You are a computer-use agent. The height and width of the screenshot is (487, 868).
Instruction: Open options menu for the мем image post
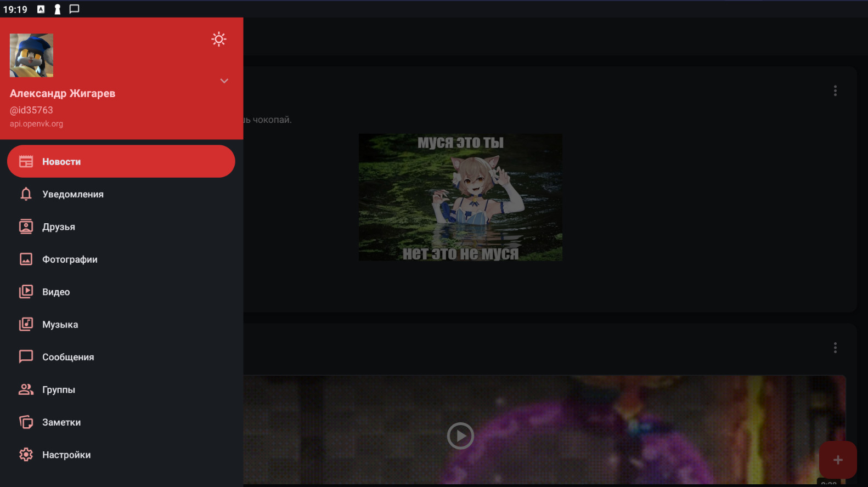pos(835,90)
